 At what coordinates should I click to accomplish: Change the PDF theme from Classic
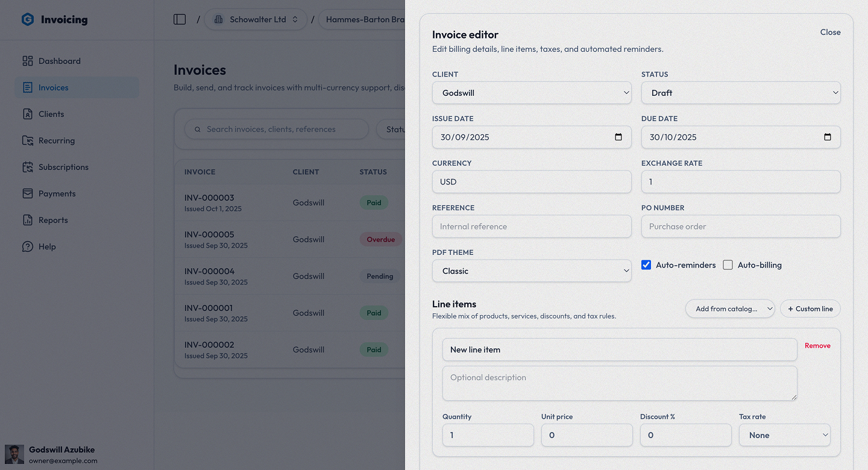click(x=532, y=271)
